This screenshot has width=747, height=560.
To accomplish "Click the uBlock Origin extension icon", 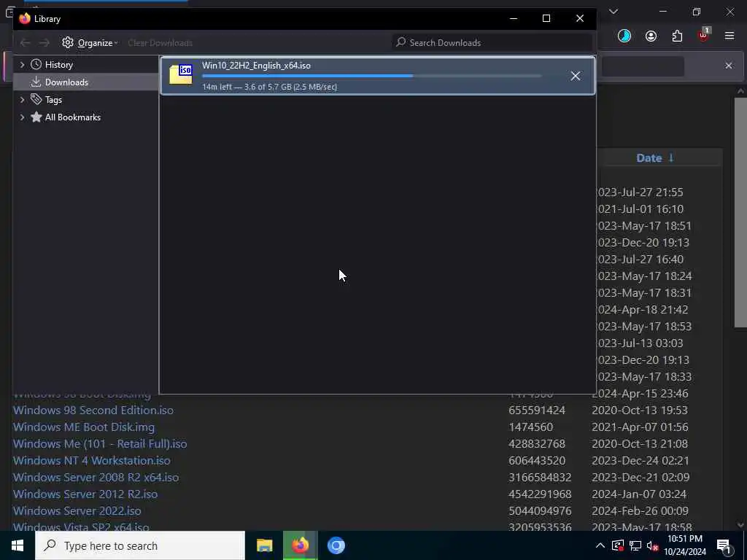I will [704, 36].
